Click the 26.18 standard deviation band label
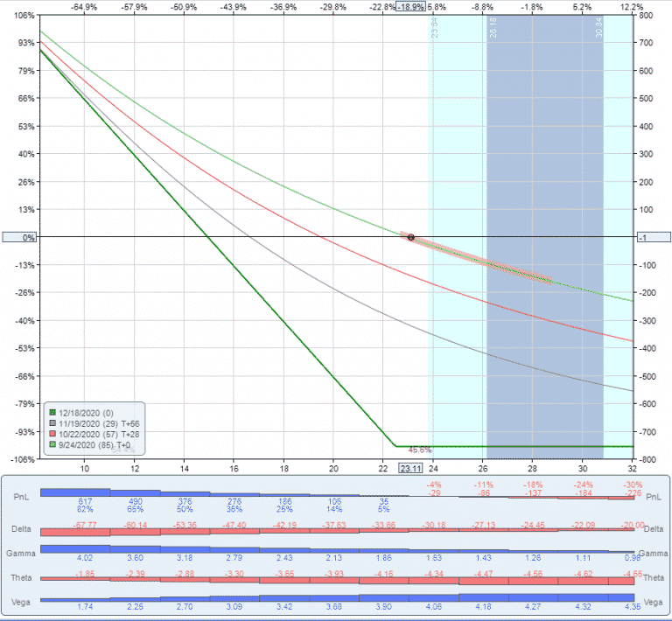The width and height of the screenshot is (672, 621). point(492,29)
